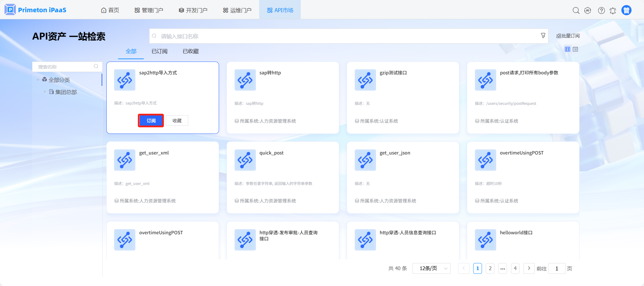Image resolution: width=644 pixels, height=286 pixels.
Task: Click 收藏 on the sap2http导入方式 card
Action: pos(177,121)
